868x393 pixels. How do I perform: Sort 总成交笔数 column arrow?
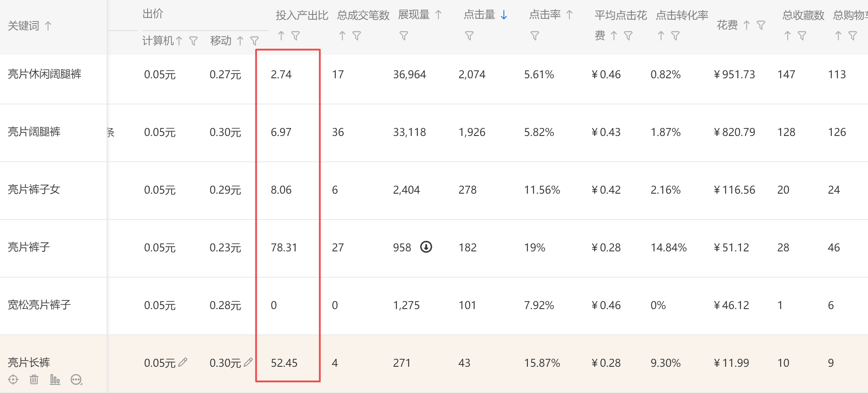(x=342, y=35)
